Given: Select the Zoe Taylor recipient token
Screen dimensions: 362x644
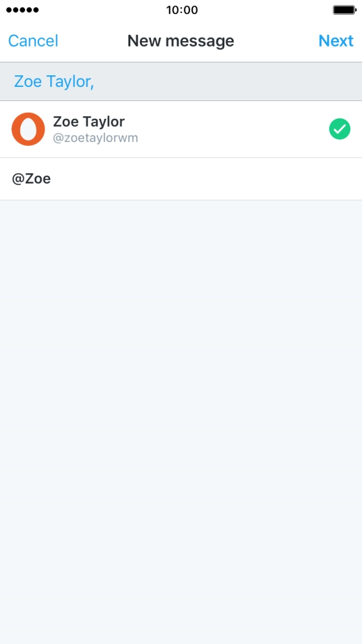Looking at the screenshot, I should (52, 81).
